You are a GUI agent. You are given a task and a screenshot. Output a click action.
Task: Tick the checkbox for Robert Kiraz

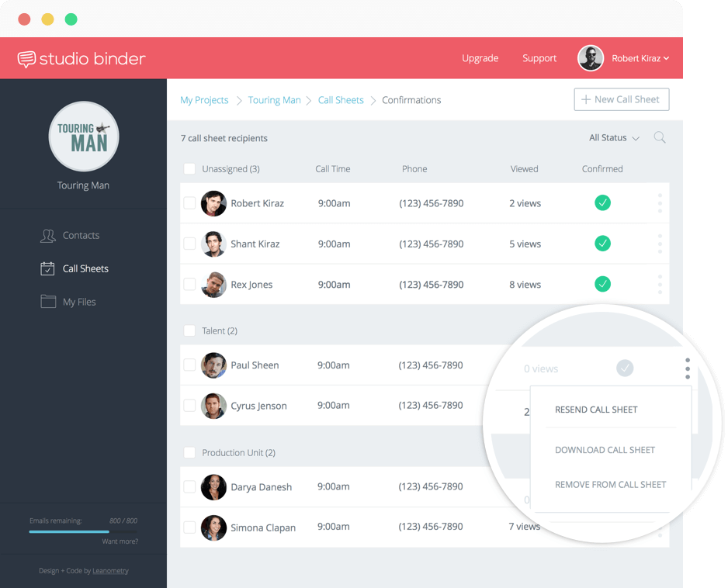[x=189, y=203]
